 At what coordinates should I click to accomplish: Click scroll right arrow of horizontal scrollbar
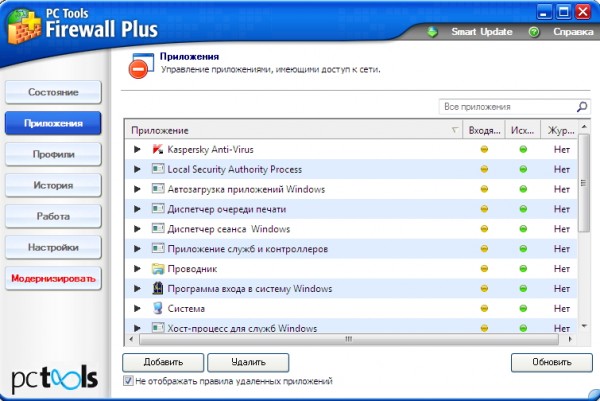click(570, 339)
